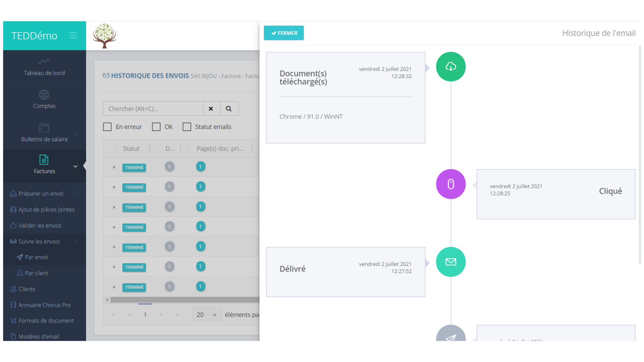Open the Statut column options menu
Viewport: 644px width, 362px height.
150,148
